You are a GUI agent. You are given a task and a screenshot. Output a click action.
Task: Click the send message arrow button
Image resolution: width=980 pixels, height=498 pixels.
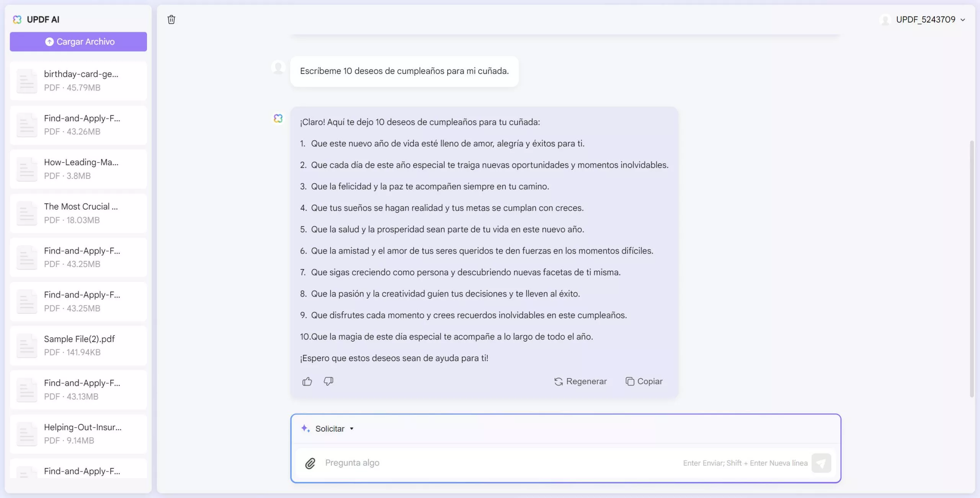pyautogui.click(x=821, y=463)
